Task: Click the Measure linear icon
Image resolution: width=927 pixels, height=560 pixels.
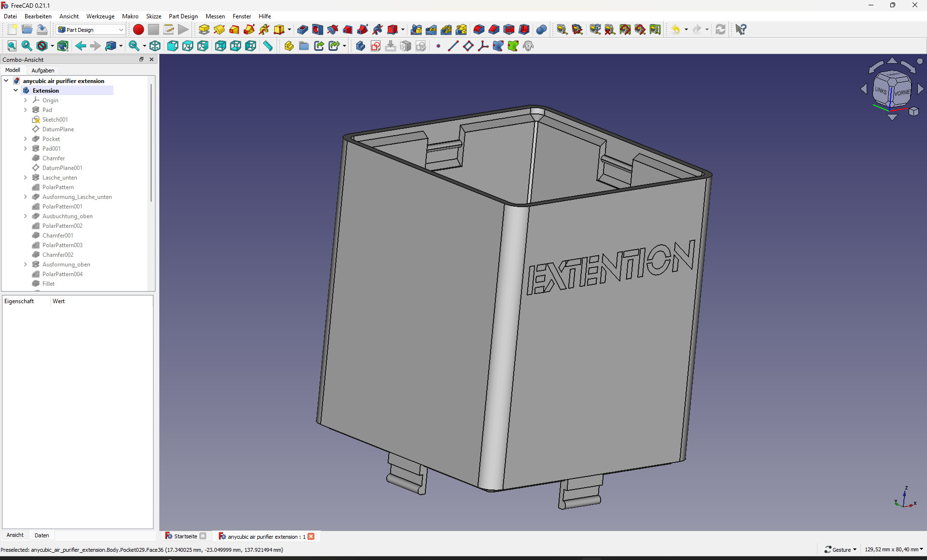Action: [x=562, y=29]
